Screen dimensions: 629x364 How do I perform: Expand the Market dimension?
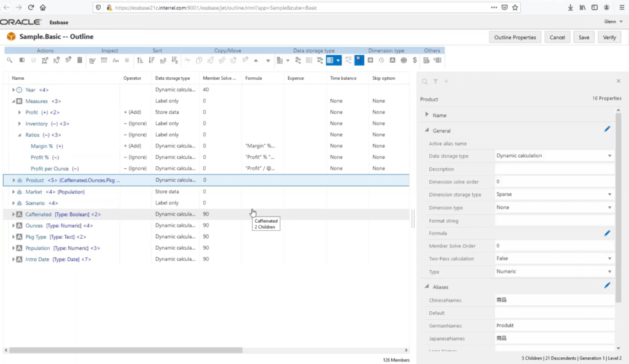coord(14,192)
